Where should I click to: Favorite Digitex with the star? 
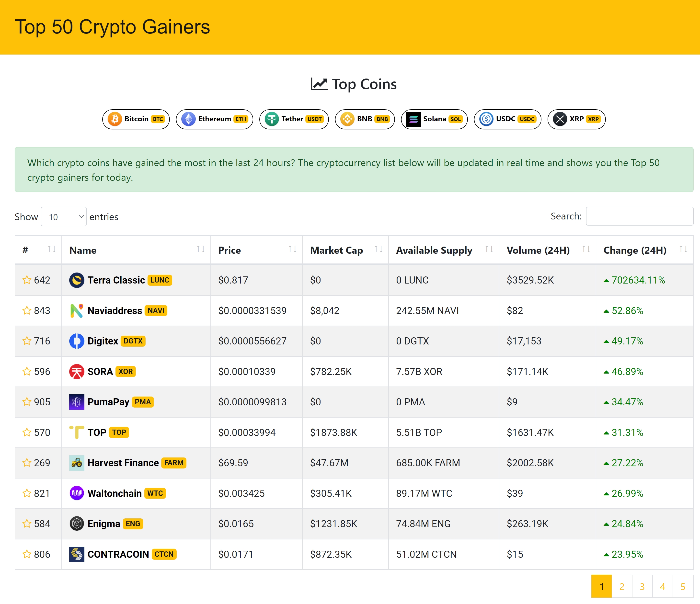click(27, 341)
